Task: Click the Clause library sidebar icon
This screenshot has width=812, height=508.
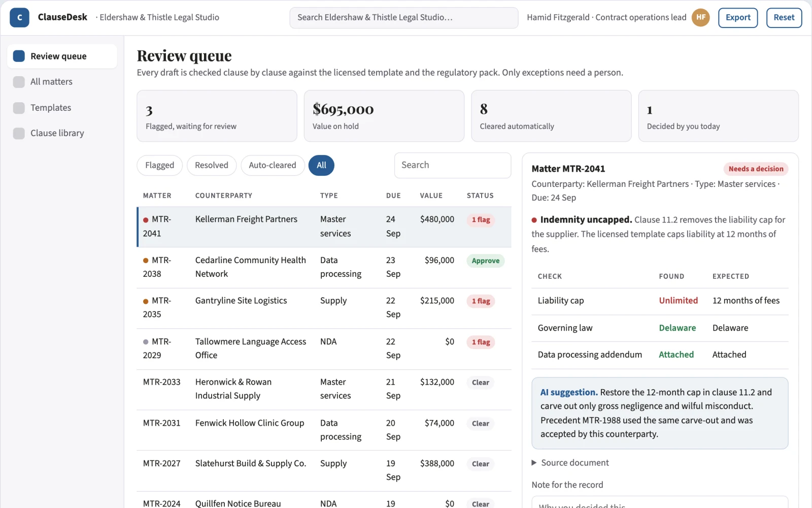Action: [x=19, y=133]
